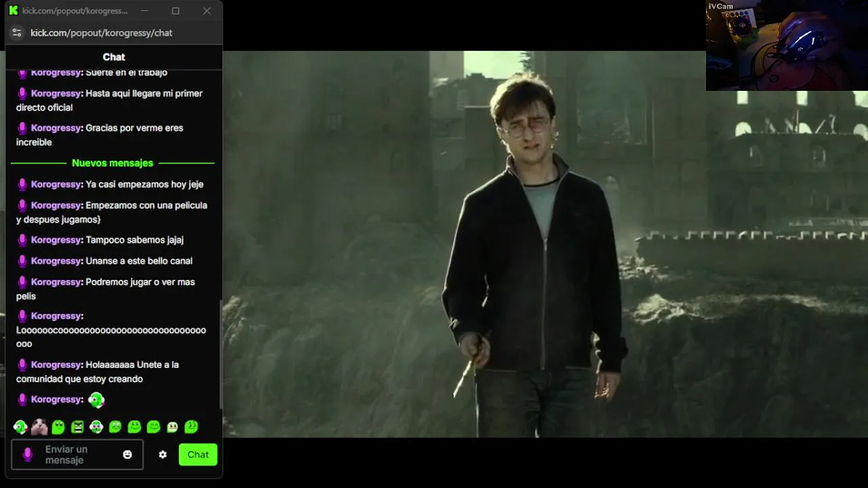Insert the cat emote from quick row
This screenshot has width=868, height=488.
point(39,426)
